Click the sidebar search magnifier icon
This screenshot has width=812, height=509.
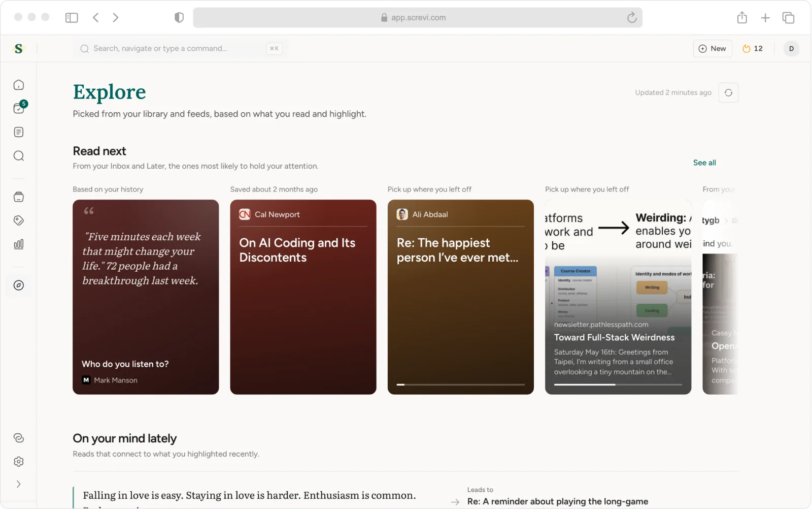point(19,156)
